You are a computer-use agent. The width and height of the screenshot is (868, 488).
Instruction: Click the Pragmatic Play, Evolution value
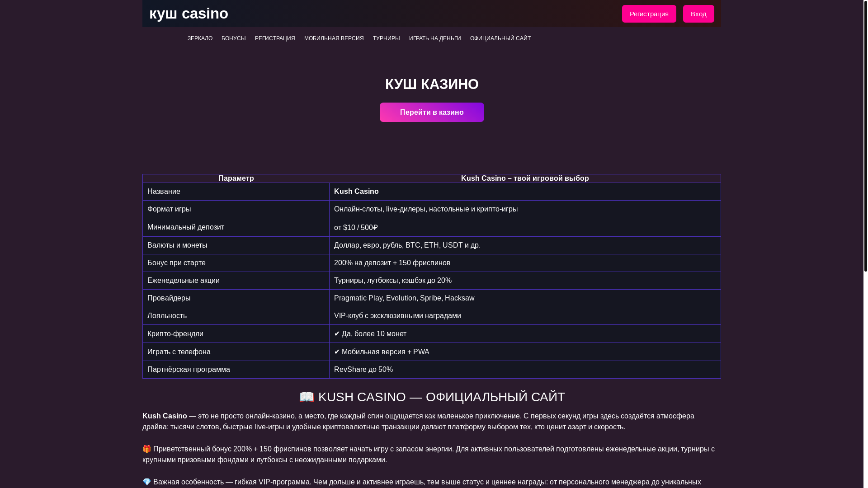[x=525, y=298]
